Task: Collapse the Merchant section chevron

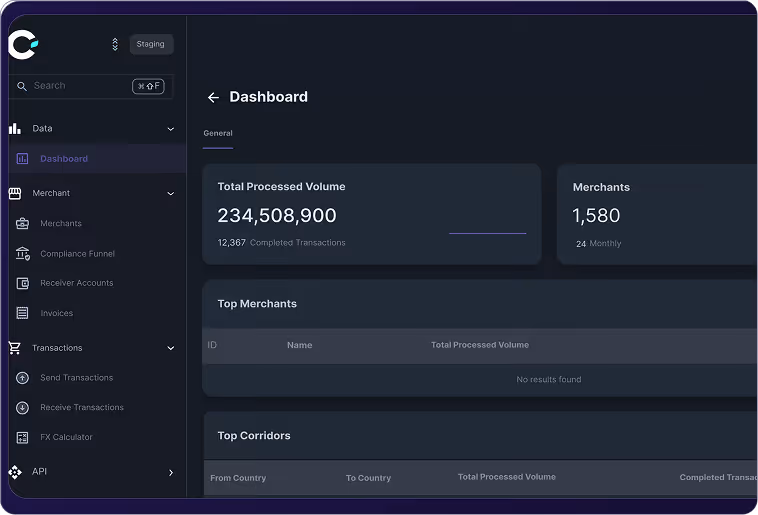Action: point(171,193)
